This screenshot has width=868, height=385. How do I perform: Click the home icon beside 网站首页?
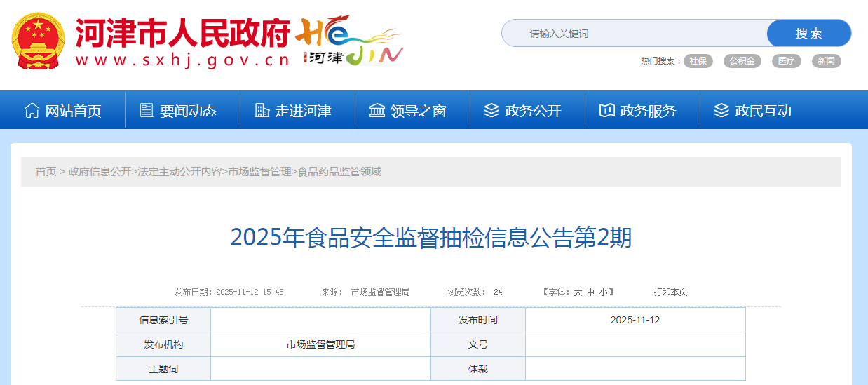[x=32, y=110]
